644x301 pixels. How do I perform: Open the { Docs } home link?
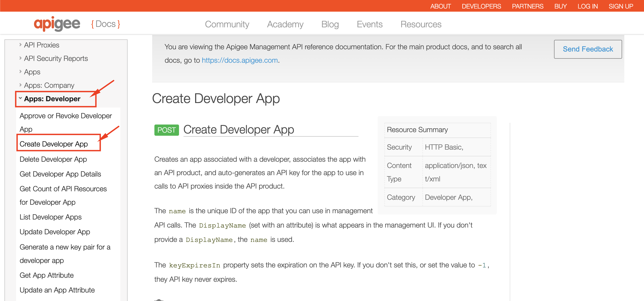coord(105,24)
